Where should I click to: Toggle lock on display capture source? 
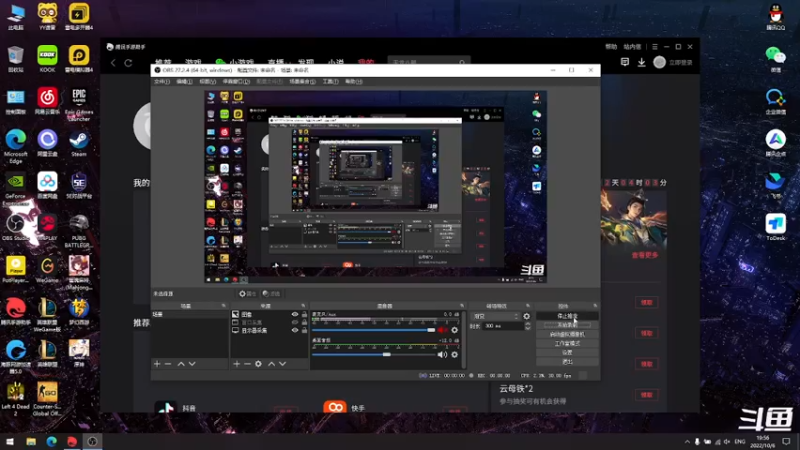[304, 330]
